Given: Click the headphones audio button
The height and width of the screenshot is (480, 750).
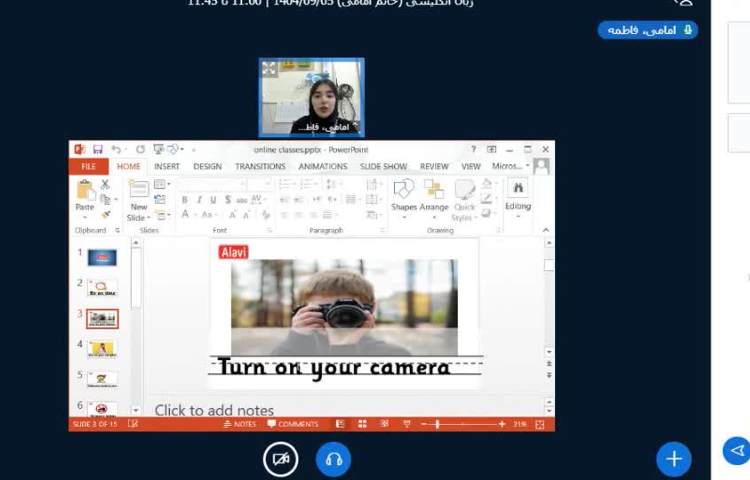Looking at the screenshot, I should click(334, 459).
